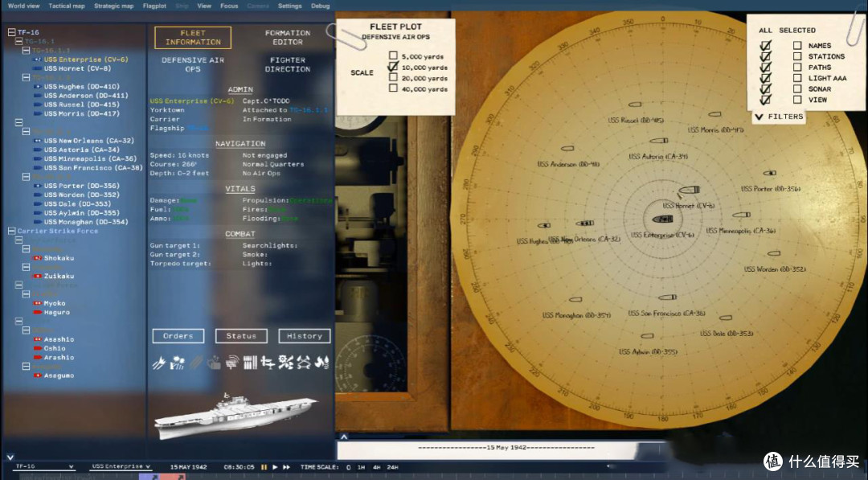Click the greyed-out torpedo icon
Viewport: 868px width, 480px height.
coord(195,363)
